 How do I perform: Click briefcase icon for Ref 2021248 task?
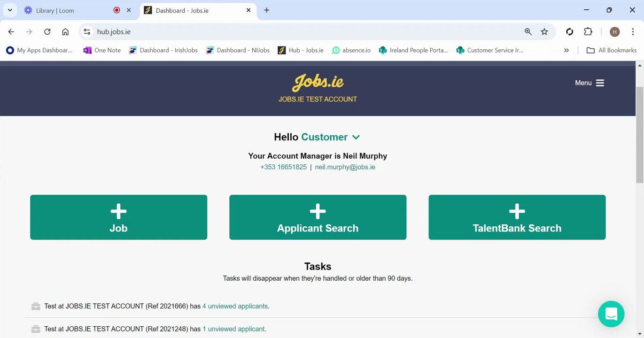(x=36, y=329)
